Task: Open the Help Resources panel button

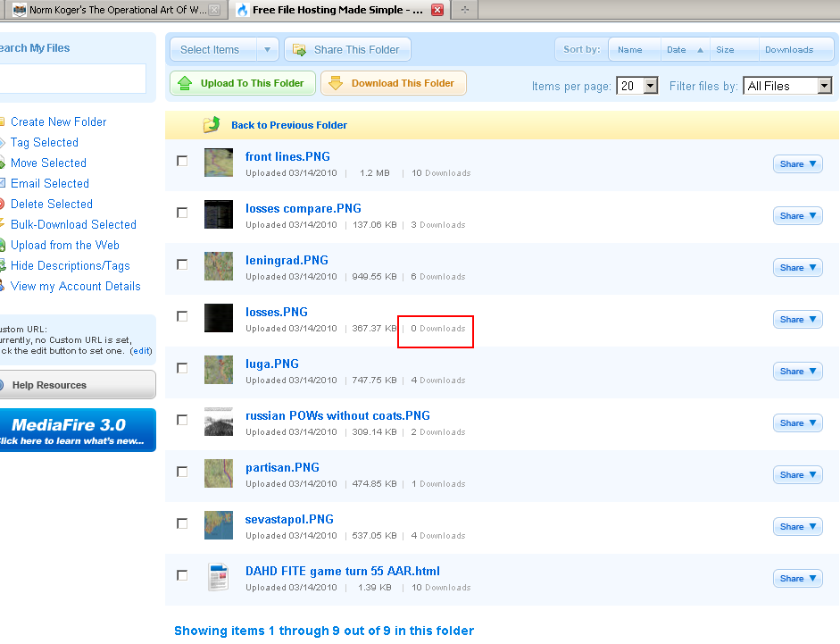Action: [78, 384]
